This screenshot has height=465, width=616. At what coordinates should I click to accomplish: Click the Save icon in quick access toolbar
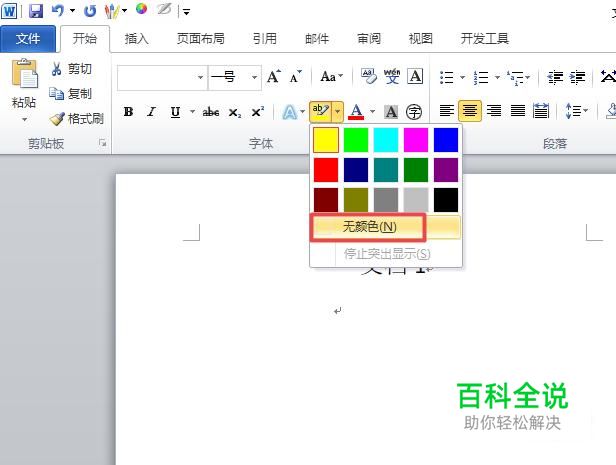36,11
